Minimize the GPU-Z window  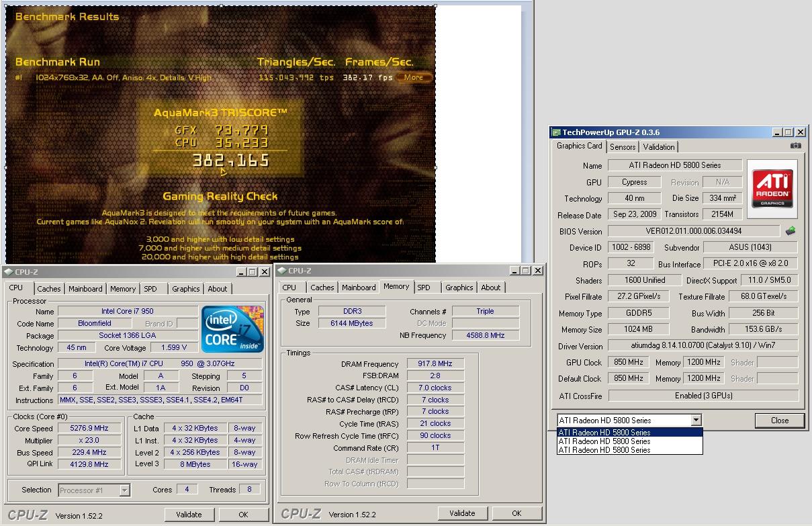[x=777, y=132]
